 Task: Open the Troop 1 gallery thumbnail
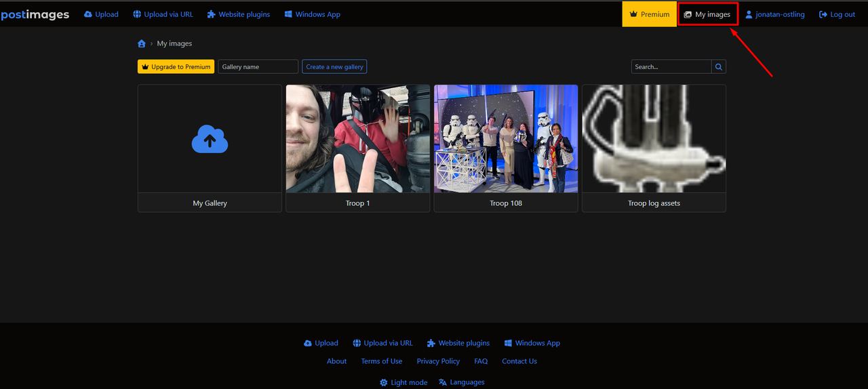pyautogui.click(x=358, y=139)
